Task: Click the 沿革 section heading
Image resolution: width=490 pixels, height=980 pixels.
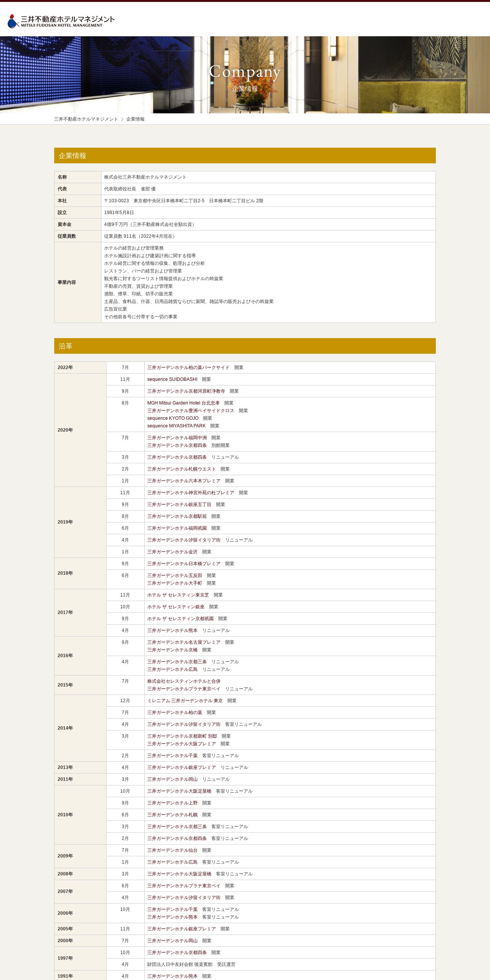Action: click(x=245, y=346)
